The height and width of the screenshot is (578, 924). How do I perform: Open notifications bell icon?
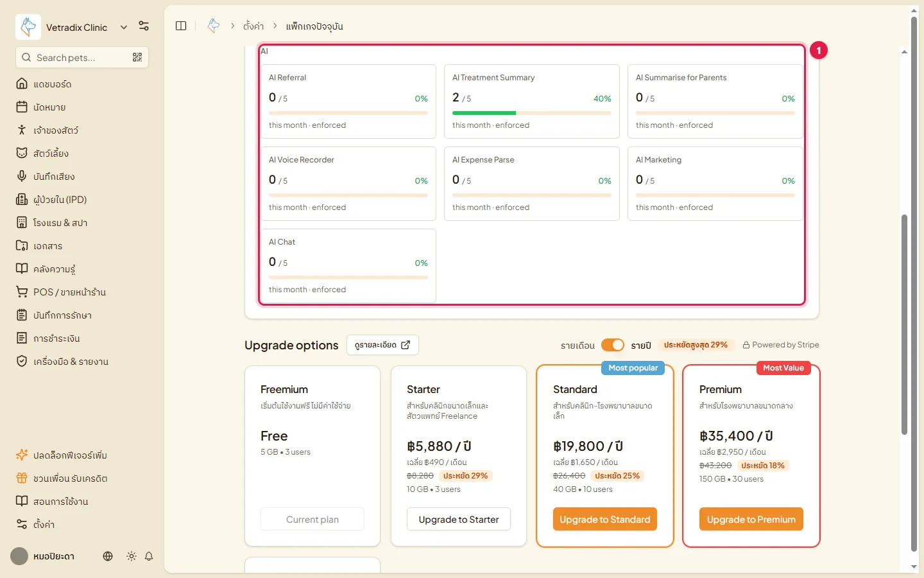click(x=149, y=556)
